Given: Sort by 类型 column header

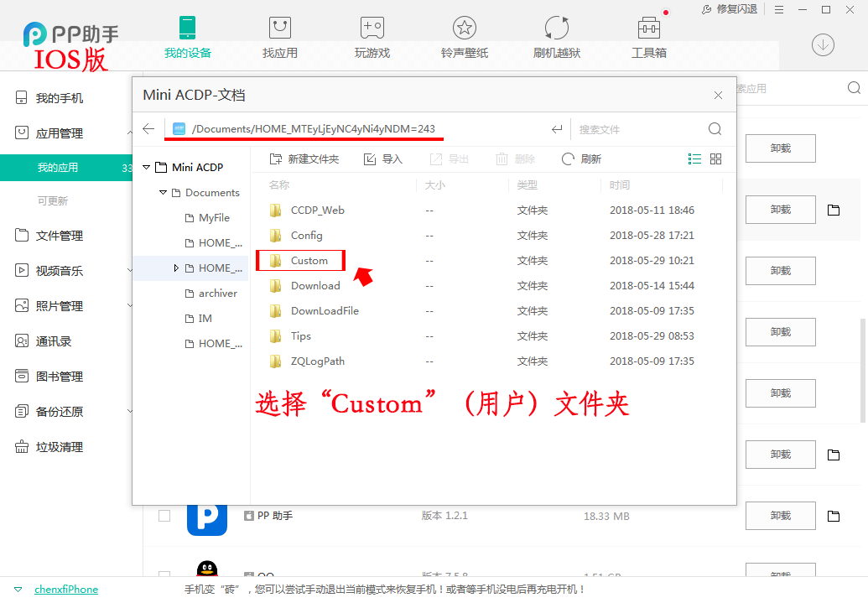Looking at the screenshot, I should [x=527, y=185].
